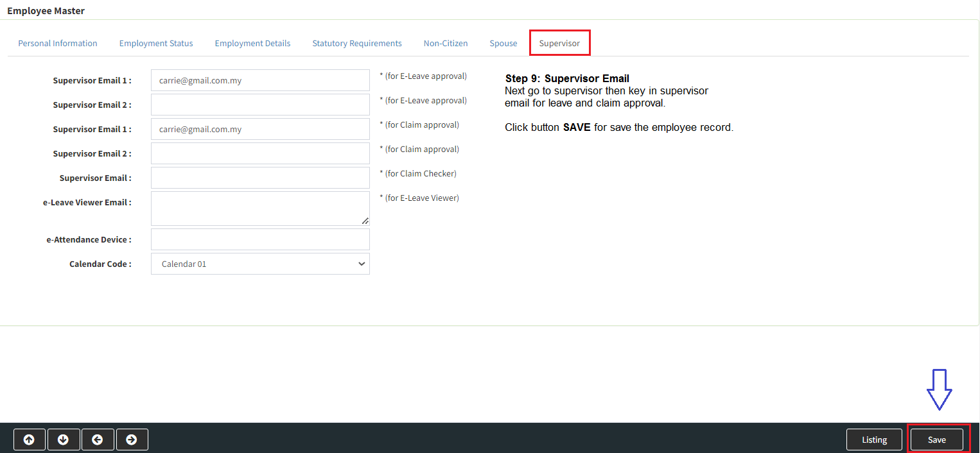980x453 pixels.
Task: Focus the e-Attendance Device input field
Action: pos(260,239)
